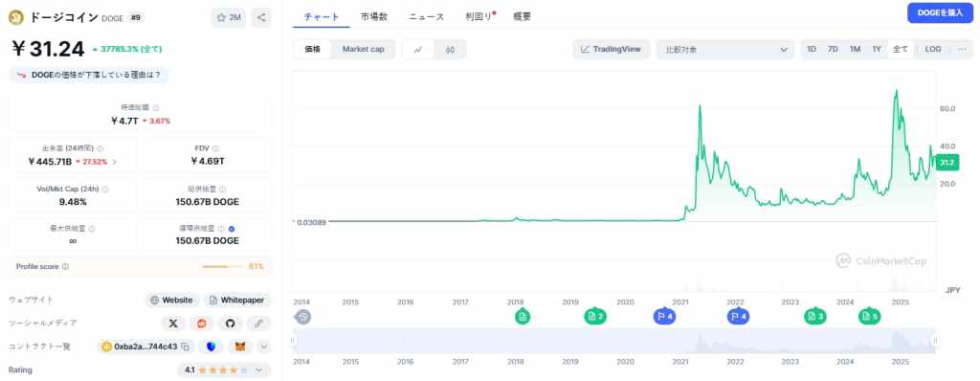980x381 pixels.
Task: Click the MetaMask fox icon
Action: 240,346
